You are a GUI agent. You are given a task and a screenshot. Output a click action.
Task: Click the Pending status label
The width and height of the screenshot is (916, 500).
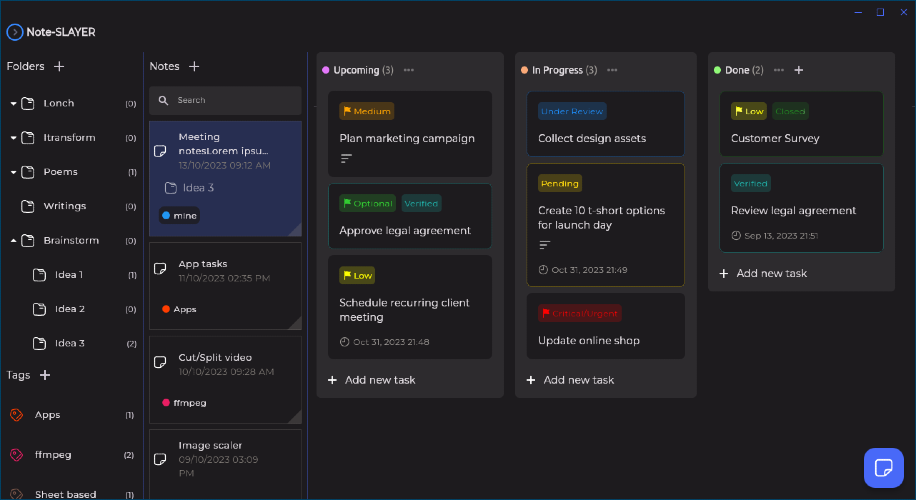(x=560, y=183)
